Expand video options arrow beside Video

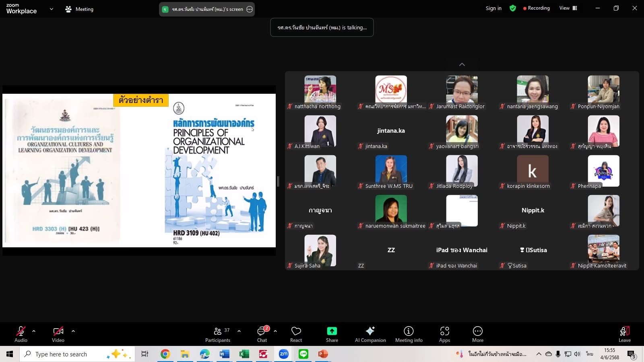pyautogui.click(x=73, y=331)
